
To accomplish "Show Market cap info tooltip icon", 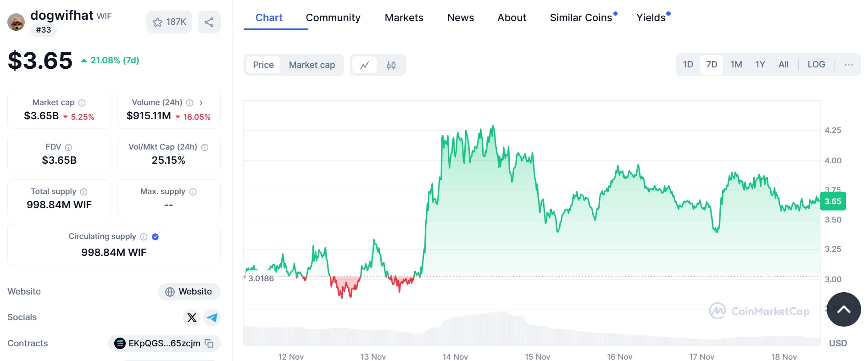I will pyautogui.click(x=82, y=103).
